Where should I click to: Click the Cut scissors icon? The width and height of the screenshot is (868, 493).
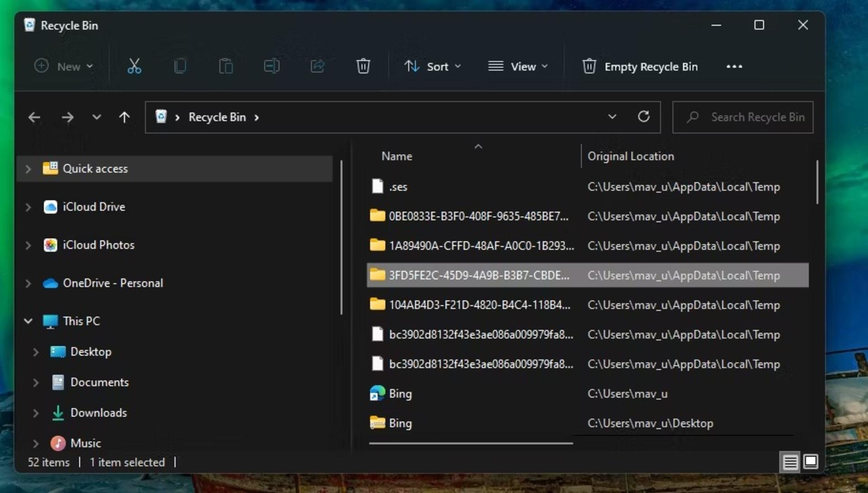(x=134, y=66)
